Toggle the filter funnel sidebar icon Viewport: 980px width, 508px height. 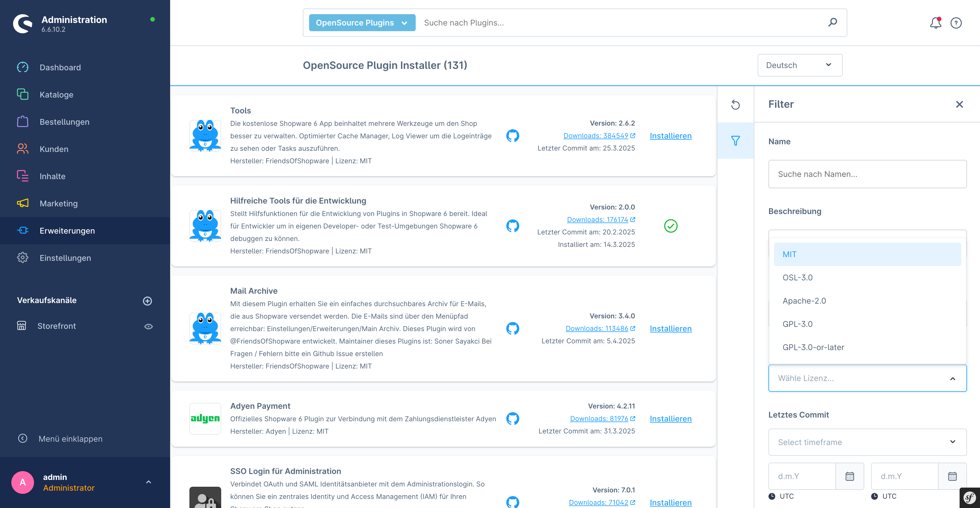coord(735,141)
